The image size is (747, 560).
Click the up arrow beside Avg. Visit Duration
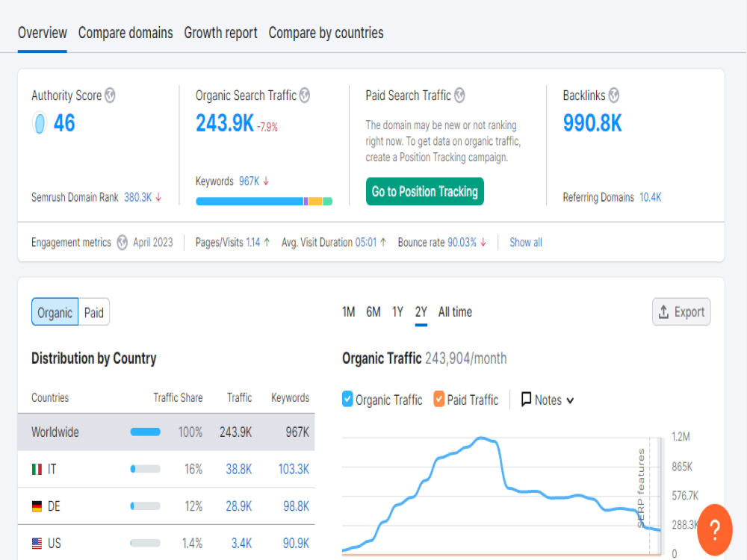[x=383, y=243]
